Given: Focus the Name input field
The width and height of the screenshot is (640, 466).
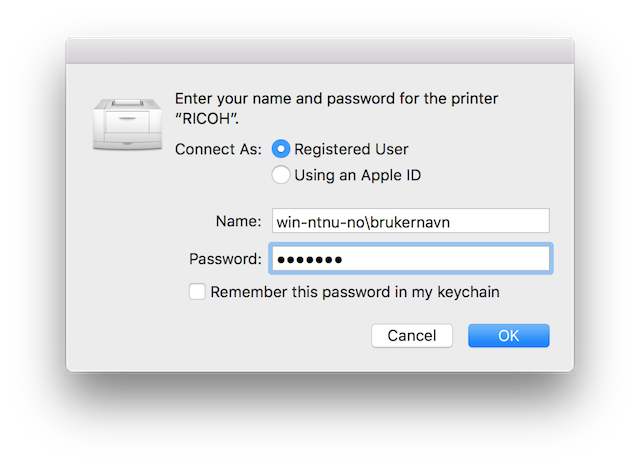Looking at the screenshot, I should click(x=411, y=221).
